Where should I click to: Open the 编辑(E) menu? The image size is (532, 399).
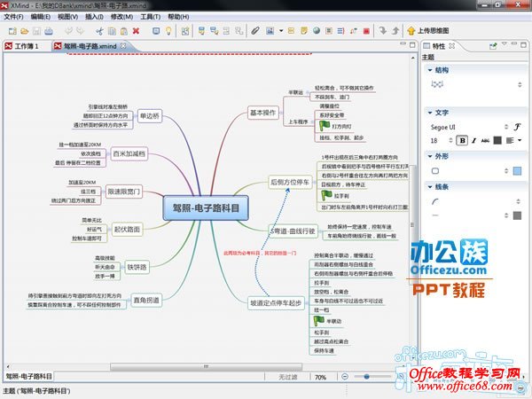pos(41,17)
